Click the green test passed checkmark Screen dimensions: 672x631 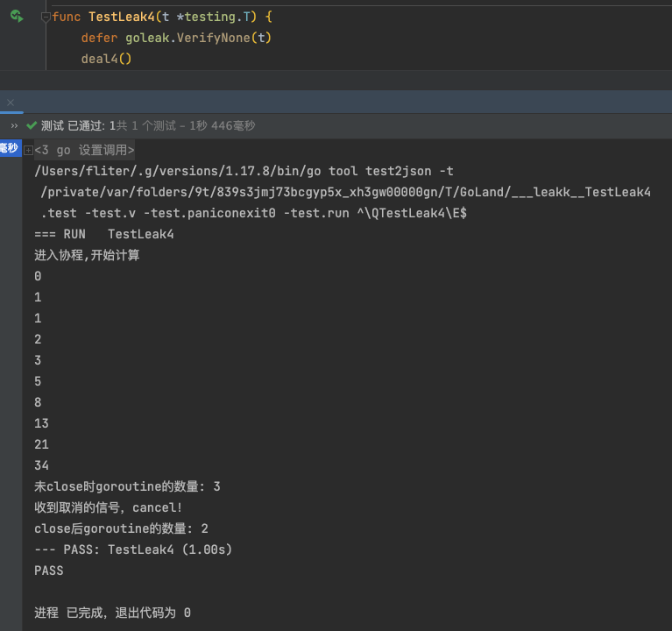(32, 126)
